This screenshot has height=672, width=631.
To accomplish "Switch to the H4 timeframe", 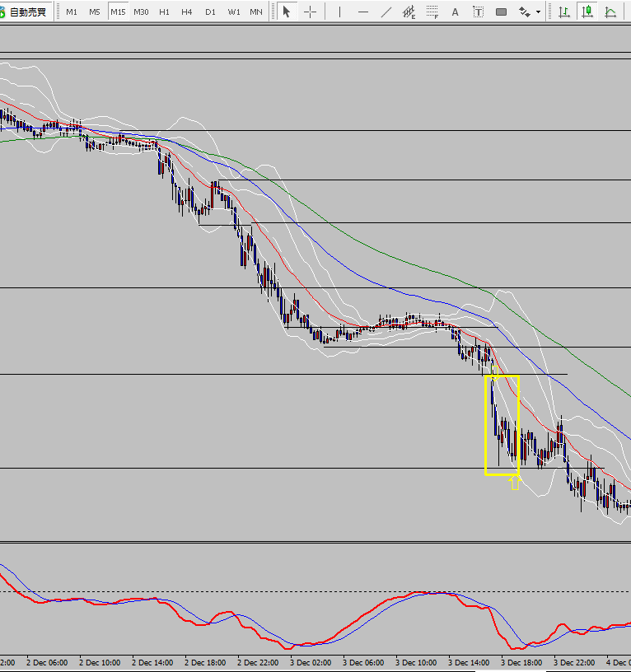I will [187, 12].
